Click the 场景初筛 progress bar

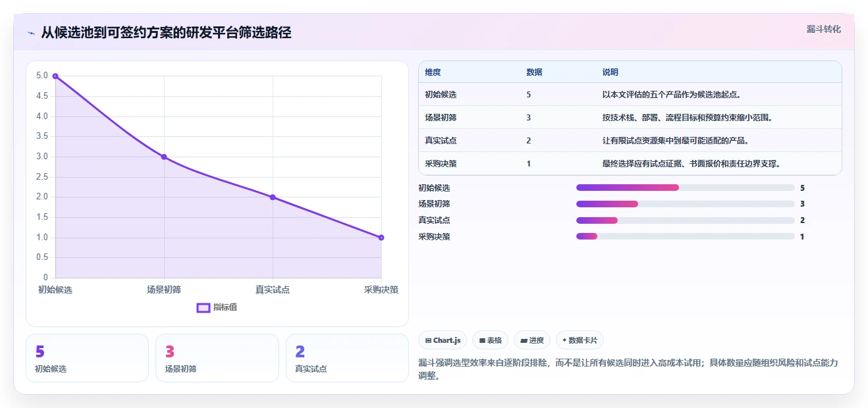(686, 204)
